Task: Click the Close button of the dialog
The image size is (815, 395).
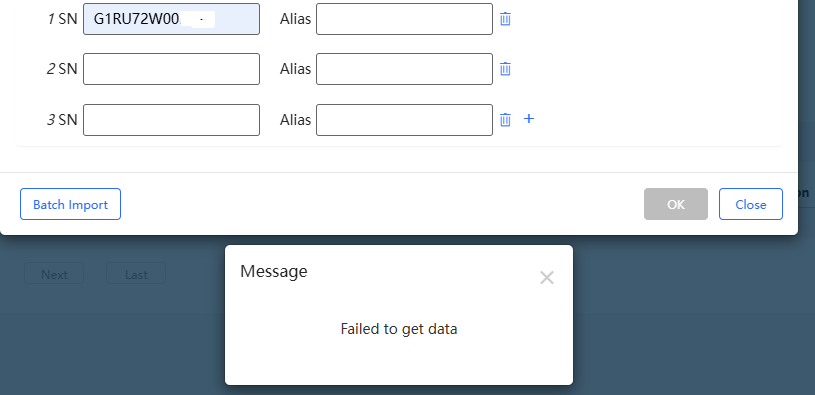Action: pos(751,204)
